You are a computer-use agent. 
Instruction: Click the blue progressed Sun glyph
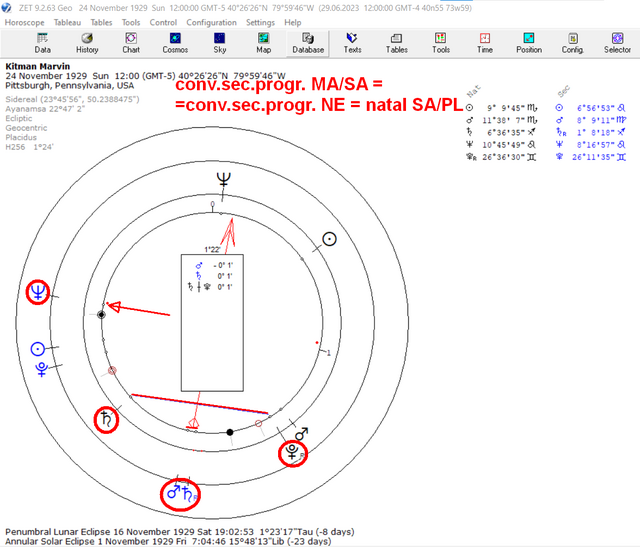38,349
